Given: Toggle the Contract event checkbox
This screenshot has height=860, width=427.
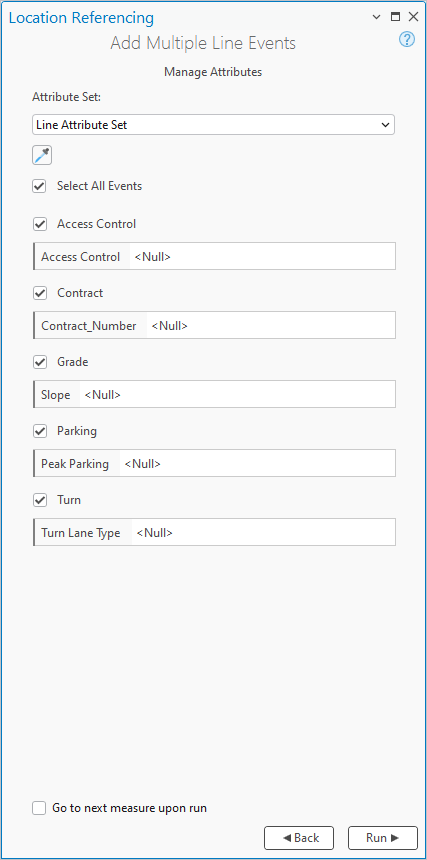Looking at the screenshot, I should [x=39, y=293].
